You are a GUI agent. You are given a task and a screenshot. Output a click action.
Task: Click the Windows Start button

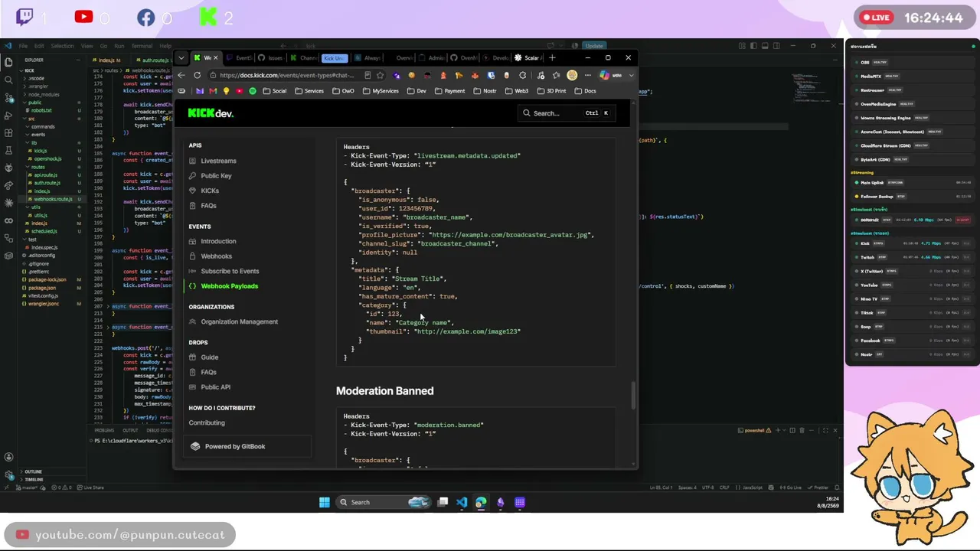tap(325, 502)
